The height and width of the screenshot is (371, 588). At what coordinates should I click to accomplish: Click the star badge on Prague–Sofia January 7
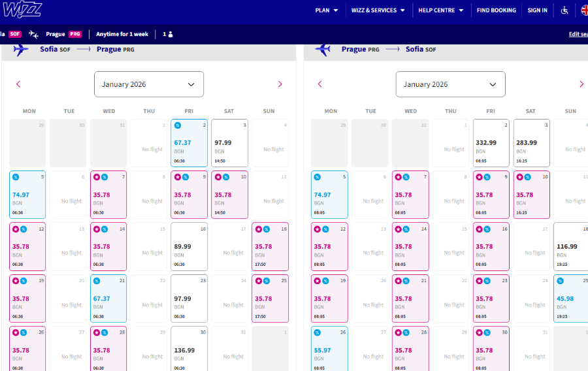(x=399, y=177)
